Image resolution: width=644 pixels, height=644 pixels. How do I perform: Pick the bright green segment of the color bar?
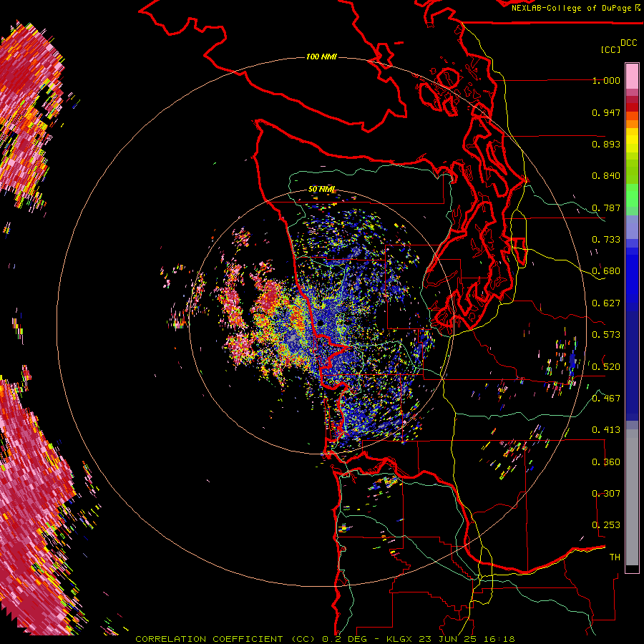coord(632,195)
